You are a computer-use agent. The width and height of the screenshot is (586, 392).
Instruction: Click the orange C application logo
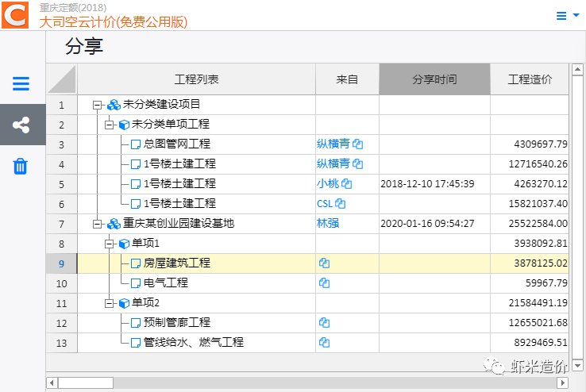click(15, 15)
